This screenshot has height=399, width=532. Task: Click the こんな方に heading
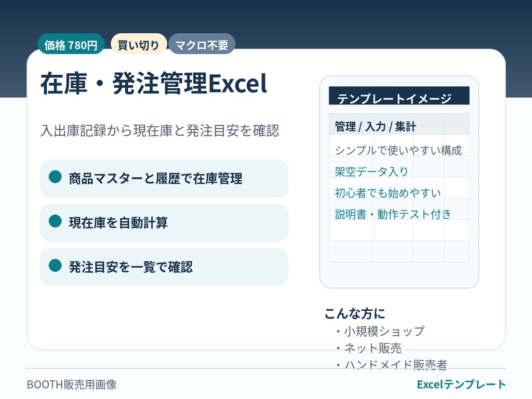click(355, 313)
